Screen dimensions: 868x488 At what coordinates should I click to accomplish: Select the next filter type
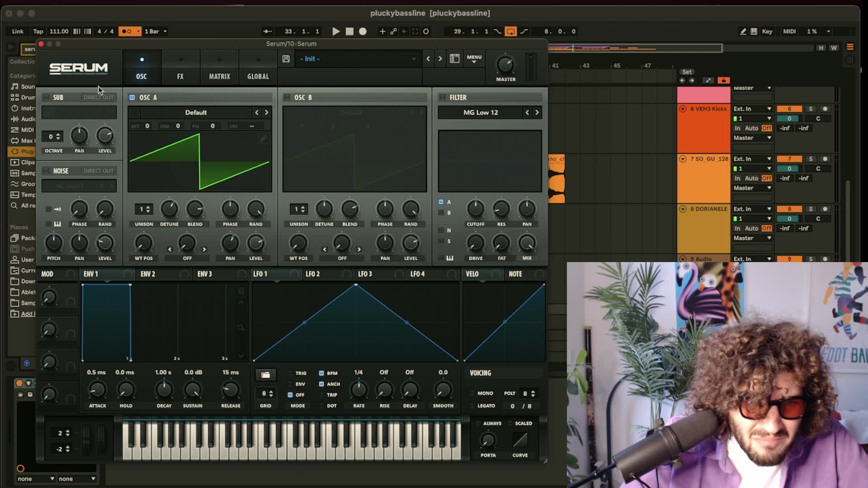tap(537, 113)
